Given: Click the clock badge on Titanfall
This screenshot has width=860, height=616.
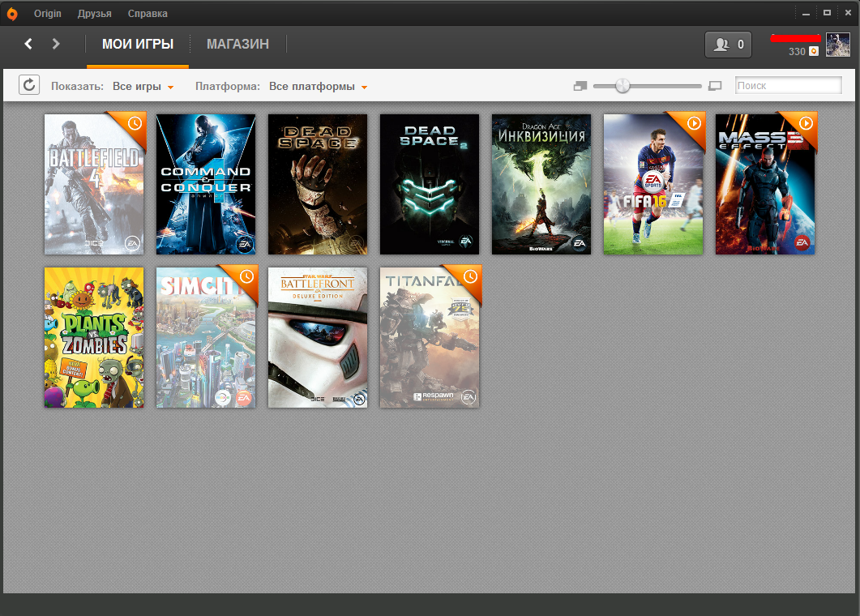Looking at the screenshot, I should [x=470, y=276].
